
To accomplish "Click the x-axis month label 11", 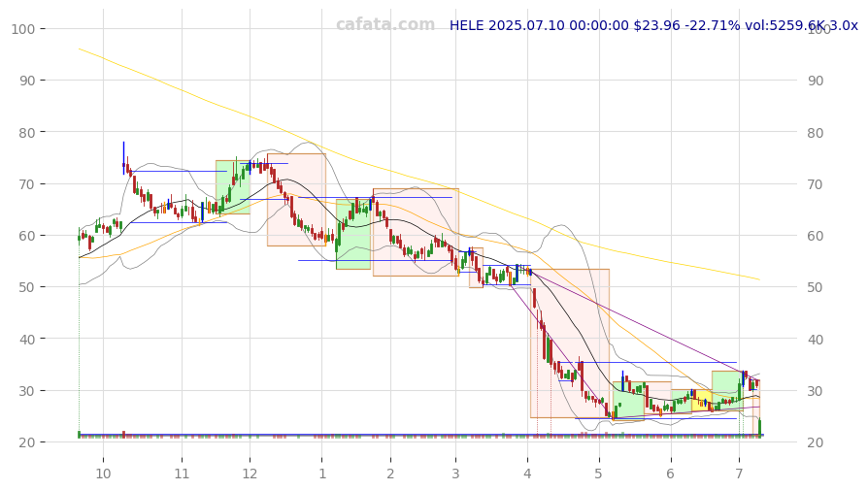I will pos(182,474).
